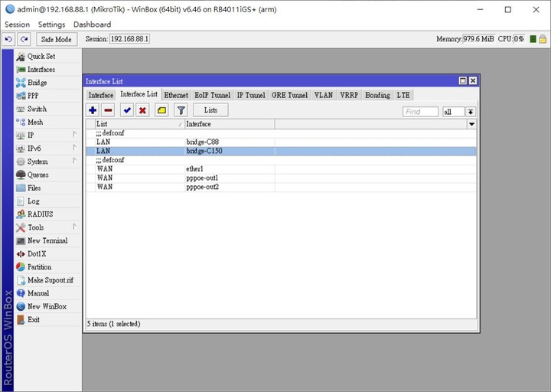Open the Tools sidebar menu
The width and height of the screenshot is (551, 392).
click(47, 227)
